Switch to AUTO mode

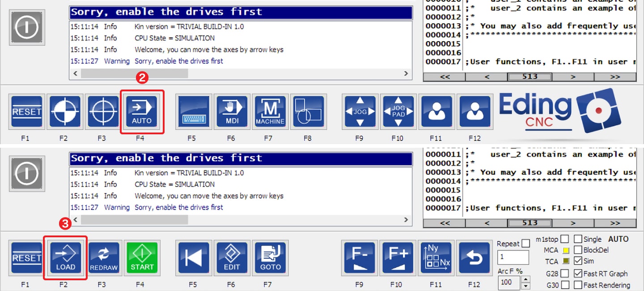point(142,111)
